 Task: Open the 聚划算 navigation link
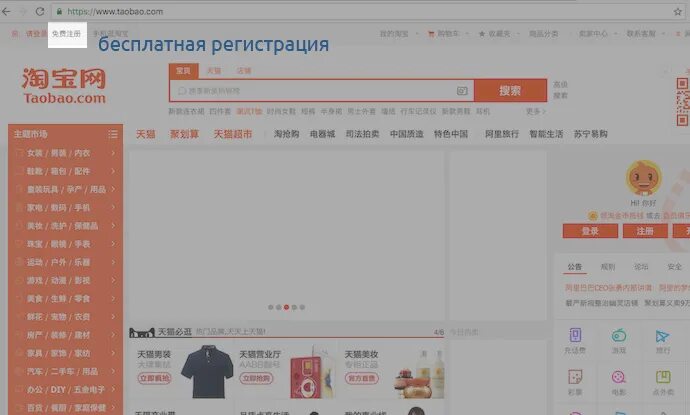pyautogui.click(x=184, y=134)
